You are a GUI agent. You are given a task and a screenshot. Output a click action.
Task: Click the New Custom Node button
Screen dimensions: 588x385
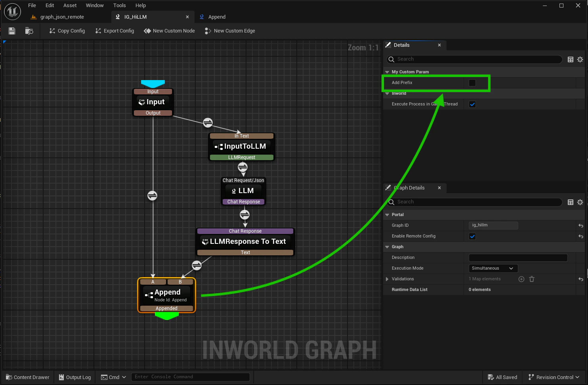tap(169, 31)
